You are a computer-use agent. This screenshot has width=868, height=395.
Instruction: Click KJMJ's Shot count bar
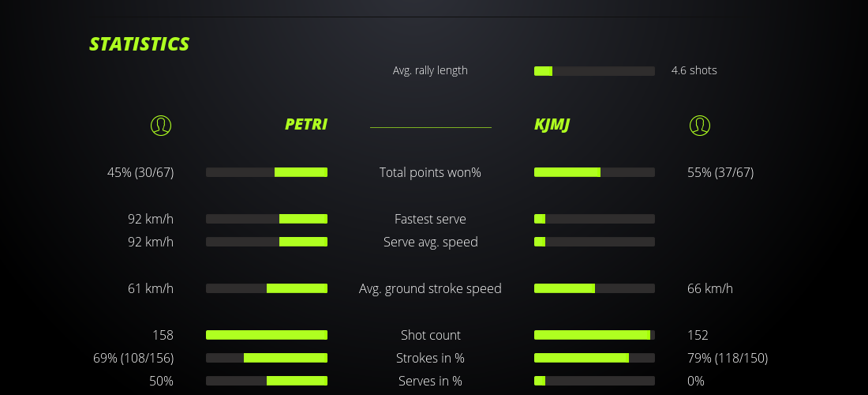[594, 335]
